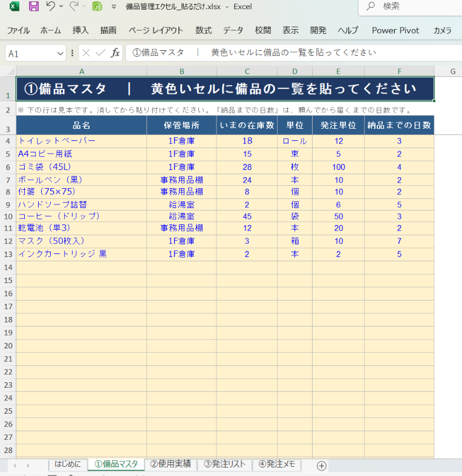Switch to the データ tab
The image size is (462, 476).
tap(233, 30)
